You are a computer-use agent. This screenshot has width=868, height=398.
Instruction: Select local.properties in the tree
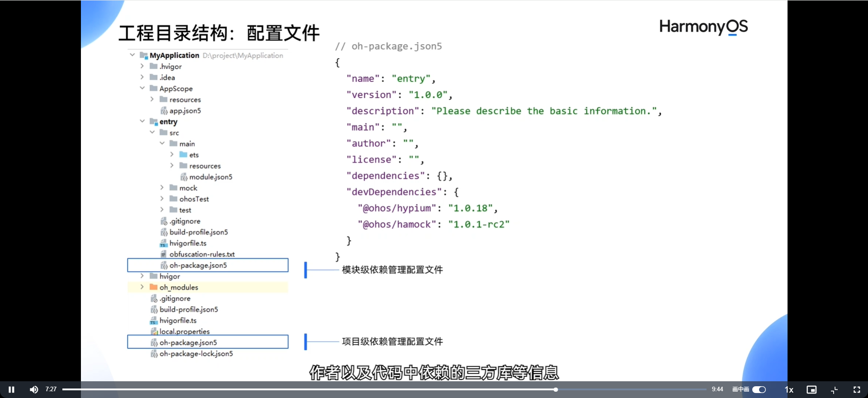pyautogui.click(x=184, y=332)
